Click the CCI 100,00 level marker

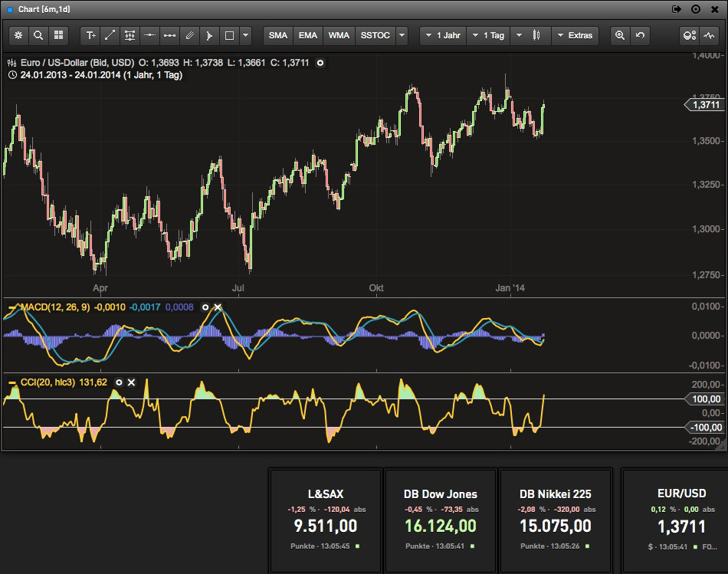[x=703, y=399]
